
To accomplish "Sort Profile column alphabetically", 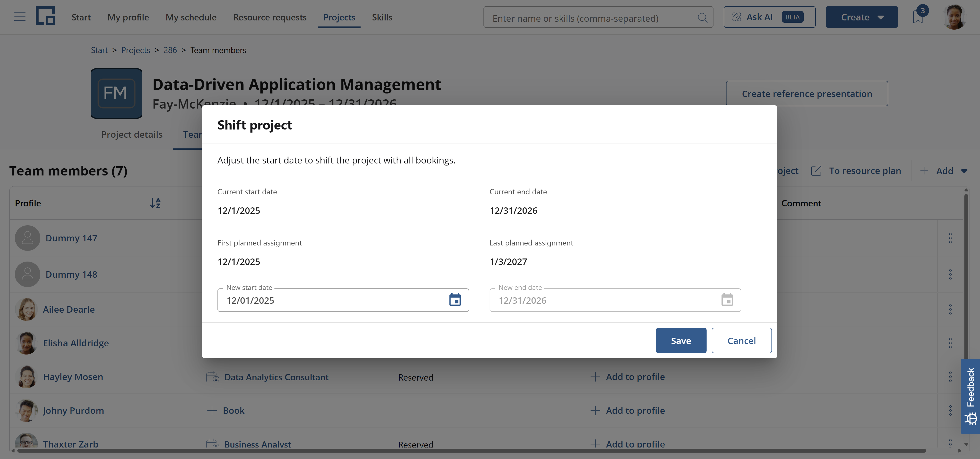I will pyautogui.click(x=155, y=203).
